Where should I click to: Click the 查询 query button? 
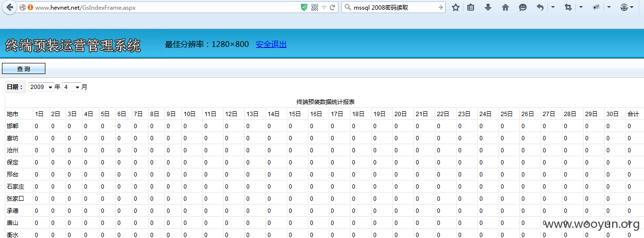(24, 69)
